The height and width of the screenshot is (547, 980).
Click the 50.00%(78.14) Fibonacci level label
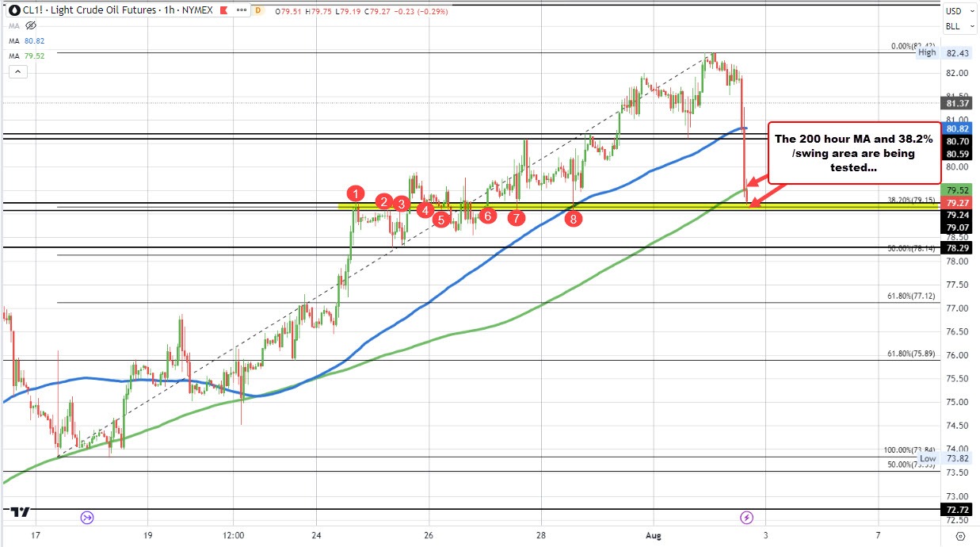click(913, 248)
